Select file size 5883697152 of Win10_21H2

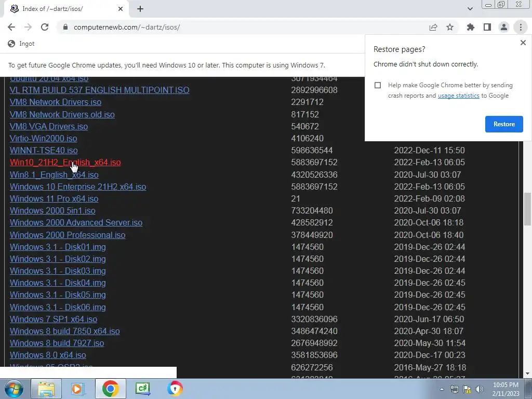click(x=314, y=163)
